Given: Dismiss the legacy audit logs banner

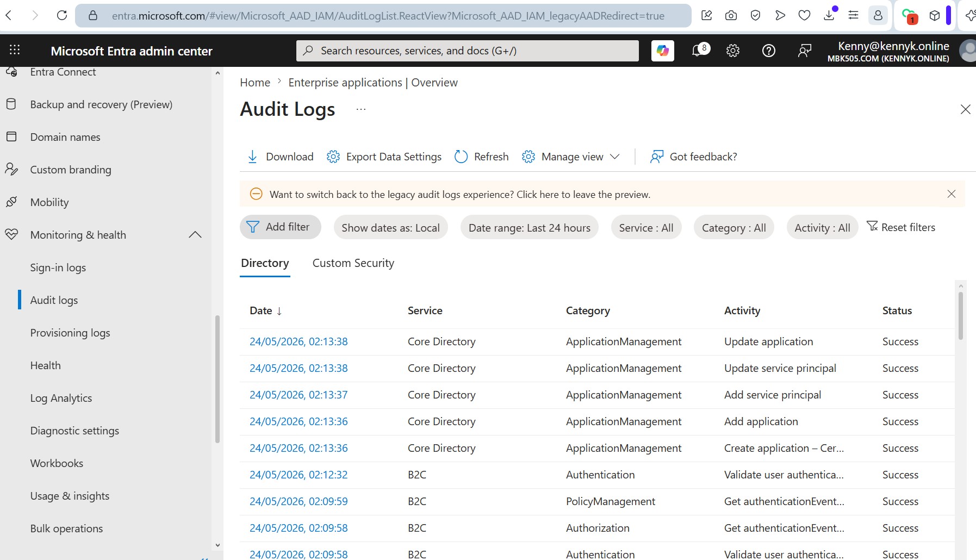Looking at the screenshot, I should coord(951,194).
